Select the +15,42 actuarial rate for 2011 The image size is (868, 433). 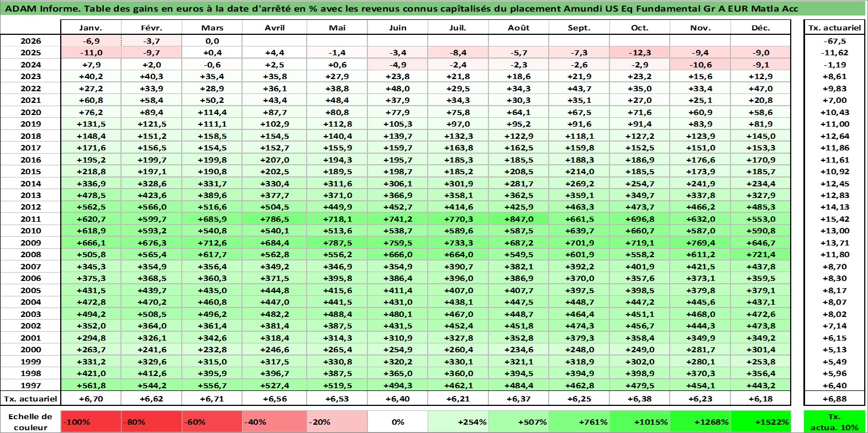click(834, 219)
